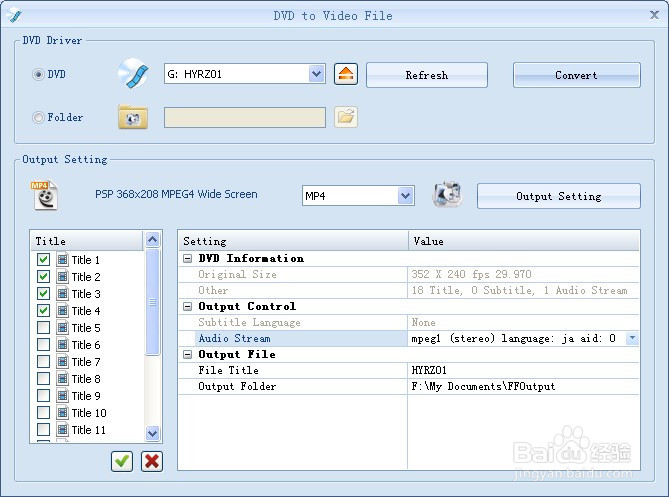Viewport: 669px width, 497px height.
Task: Click the film icon beside Title 5
Action: click(x=62, y=328)
